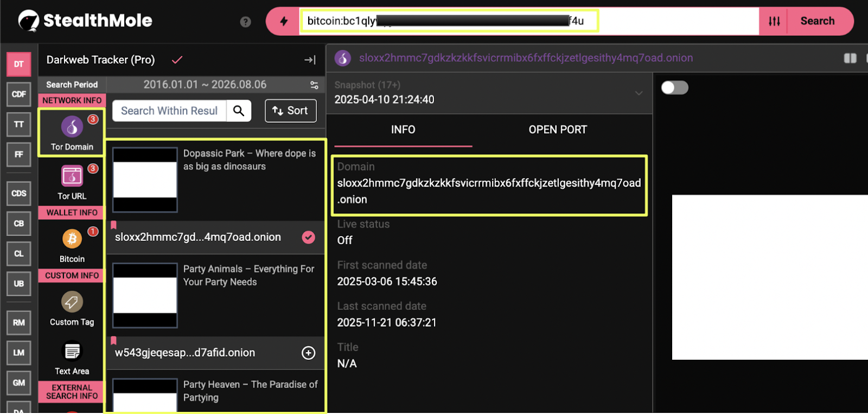Click the magnifier search-within-results button
868x414 pixels.
pyautogui.click(x=239, y=111)
